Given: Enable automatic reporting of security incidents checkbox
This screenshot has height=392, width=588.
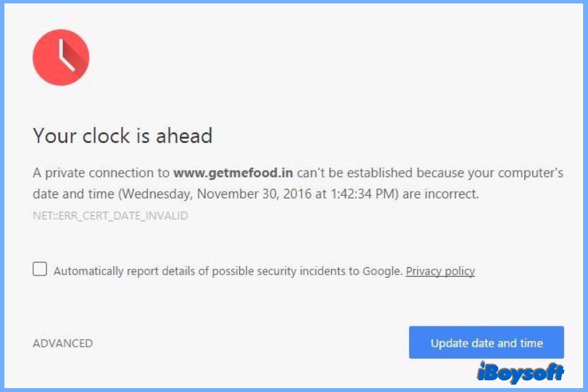Looking at the screenshot, I should [40, 269].
